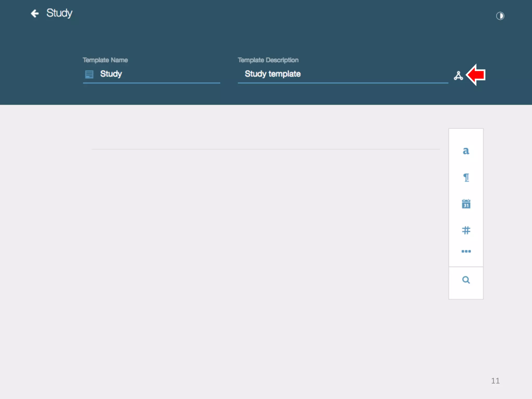Click the slide page number 11
This screenshot has height=399, width=532.
tap(495, 381)
